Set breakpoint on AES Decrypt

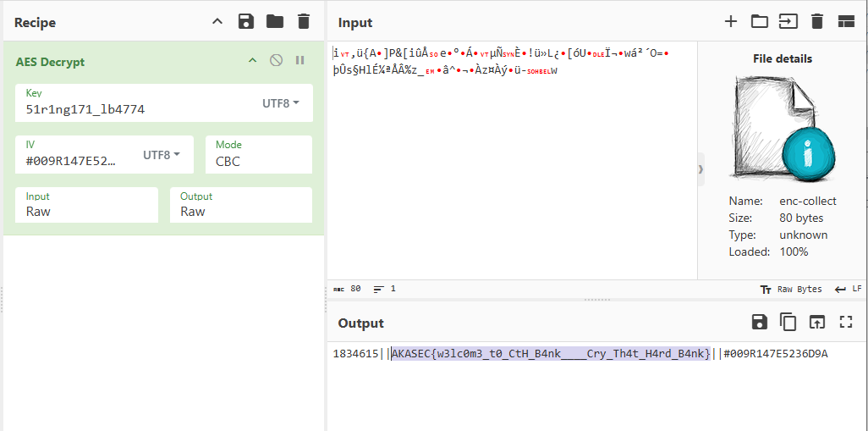pos(299,61)
